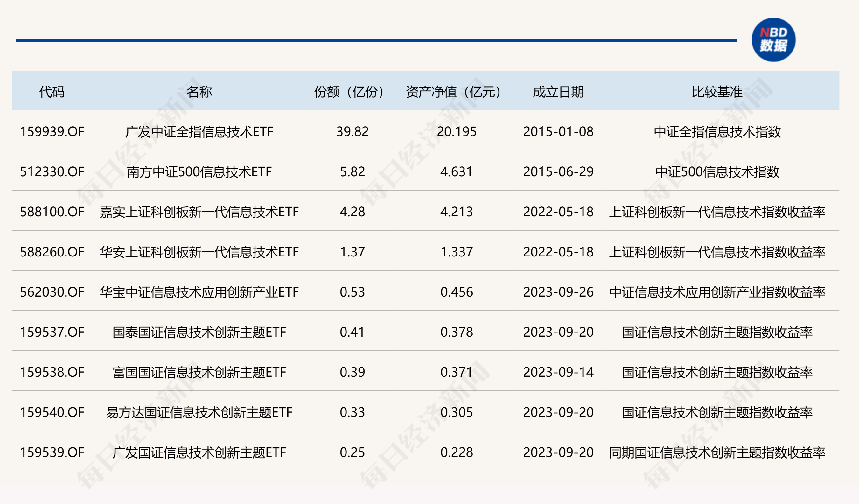Image resolution: width=859 pixels, height=504 pixels.
Task: Click net asset value 1.337
Action: [457, 252]
